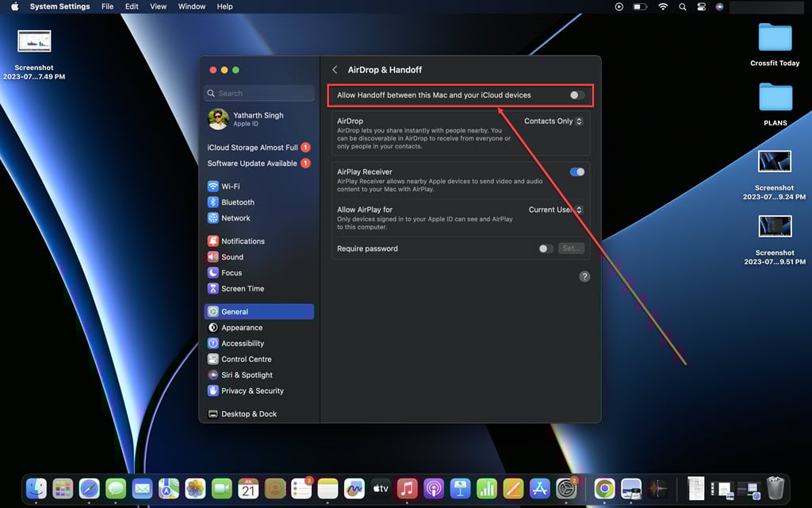Open the App Store from the Dock
The height and width of the screenshot is (508, 812).
(x=539, y=488)
